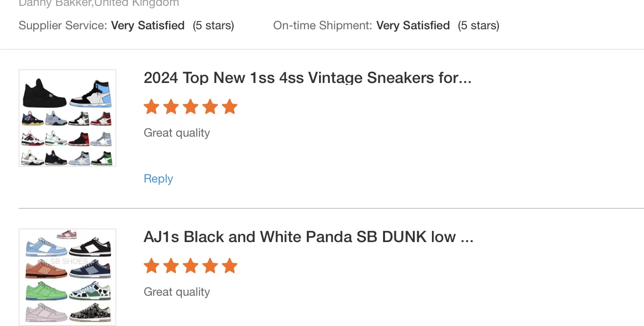The width and height of the screenshot is (644, 326).
Task: Click third star of Vintage Sneakers rating
Action: [x=191, y=107]
